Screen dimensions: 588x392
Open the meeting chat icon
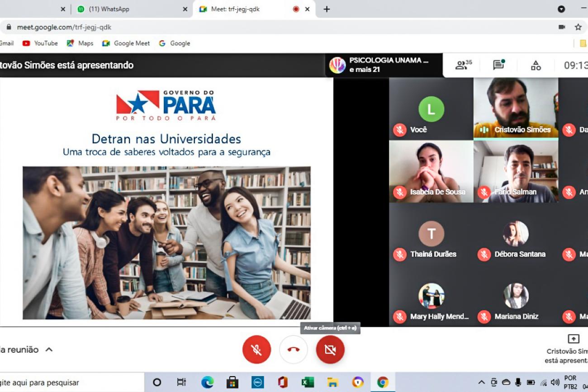point(498,65)
